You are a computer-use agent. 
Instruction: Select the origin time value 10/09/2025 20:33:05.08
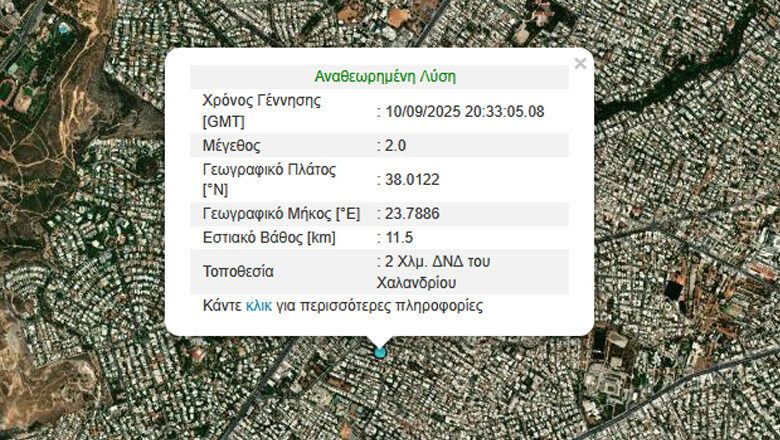point(464,111)
